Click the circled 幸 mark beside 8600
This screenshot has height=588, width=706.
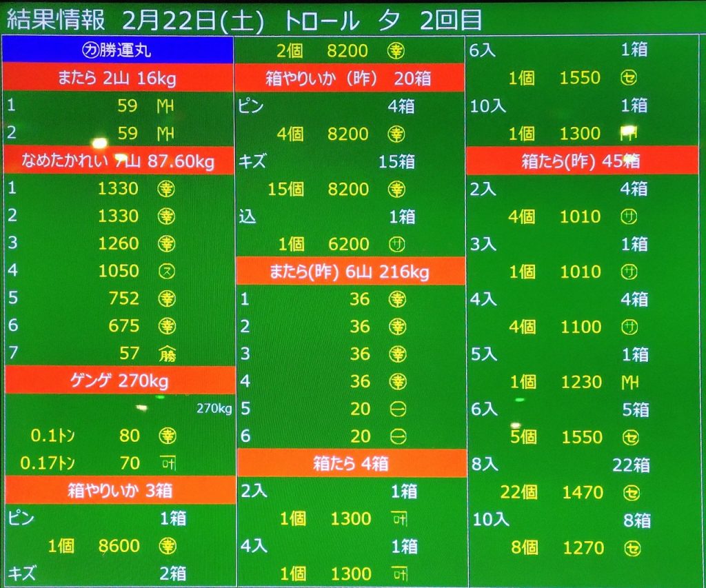click(x=167, y=546)
